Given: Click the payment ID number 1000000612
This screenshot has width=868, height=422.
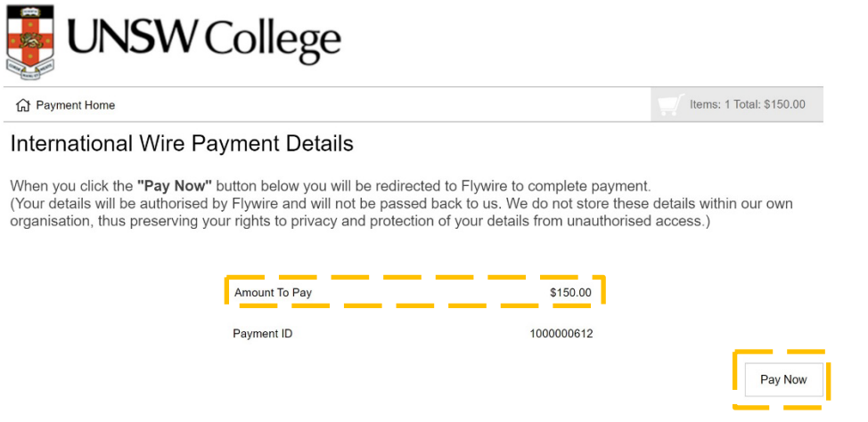Looking at the screenshot, I should pyautogui.click(x=561, y=334).
